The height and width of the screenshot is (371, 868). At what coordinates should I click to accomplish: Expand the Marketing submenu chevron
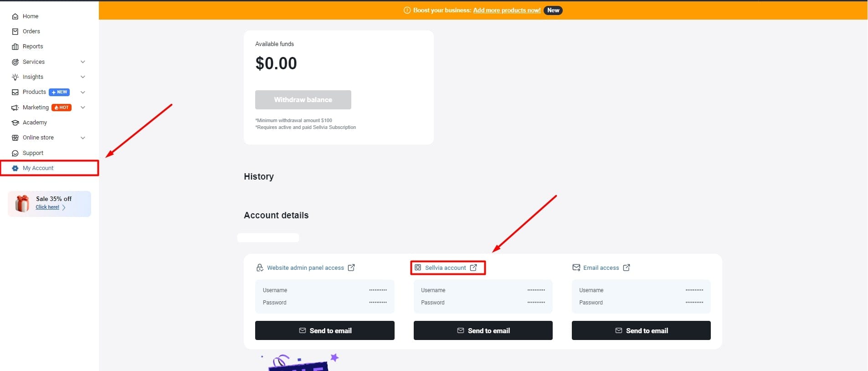coord(83,108)
